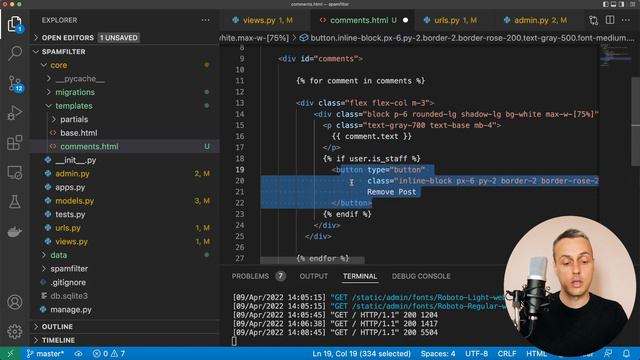Image resolution: width=640 pixels, height=360 pixels.
Task: Select the comments.html editor tab
Action: (x=363, y=20)
